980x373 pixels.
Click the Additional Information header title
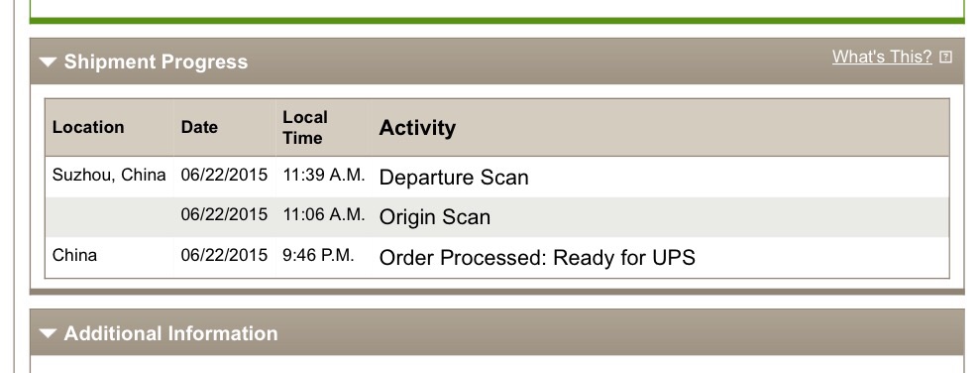coord(170,333)
